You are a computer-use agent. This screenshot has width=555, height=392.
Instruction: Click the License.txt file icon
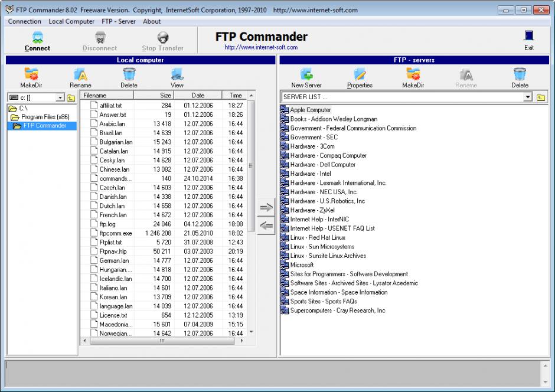tap(94, 315)
